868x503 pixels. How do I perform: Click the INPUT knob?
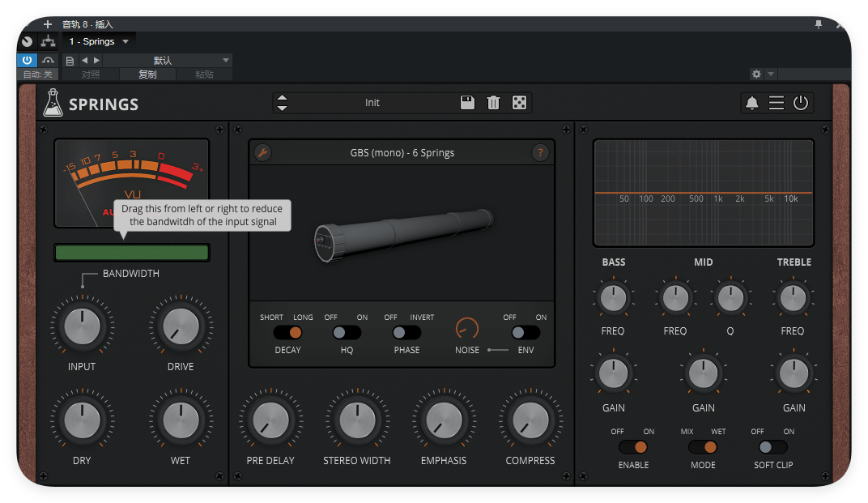tap(82, 326)
